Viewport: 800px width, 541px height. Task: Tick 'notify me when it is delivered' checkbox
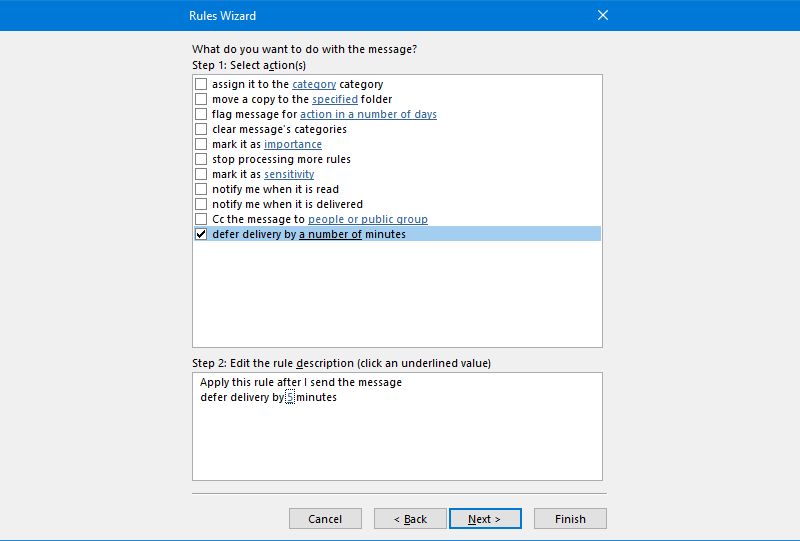click(201, 205)
